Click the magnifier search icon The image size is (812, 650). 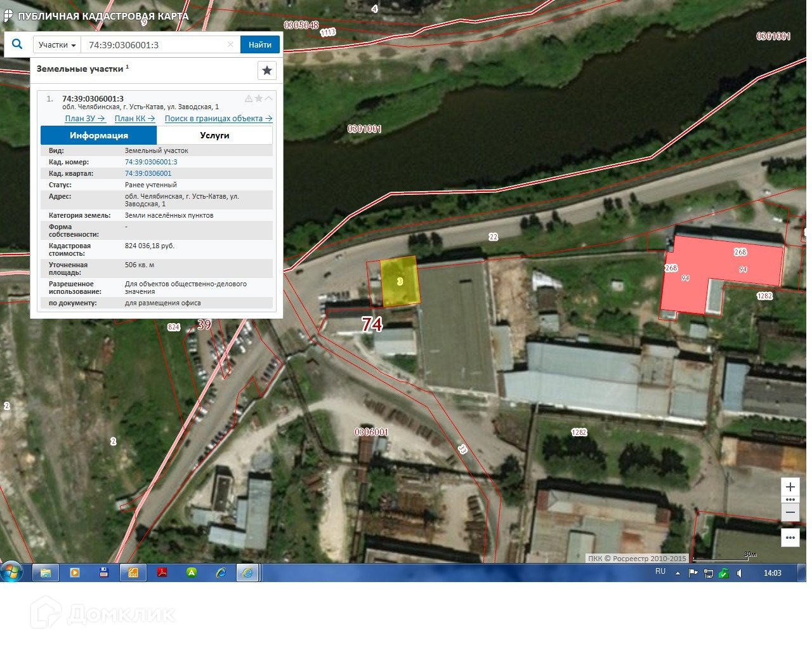point(17,44)
